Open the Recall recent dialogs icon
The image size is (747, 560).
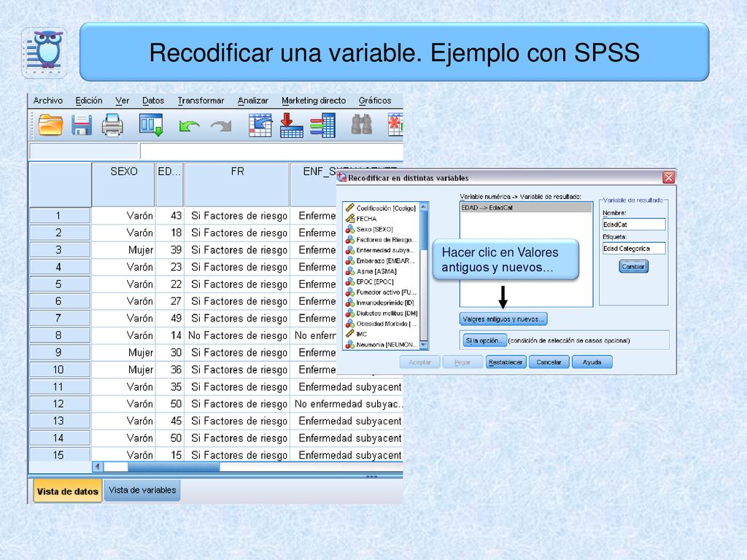tap(152, 125)
